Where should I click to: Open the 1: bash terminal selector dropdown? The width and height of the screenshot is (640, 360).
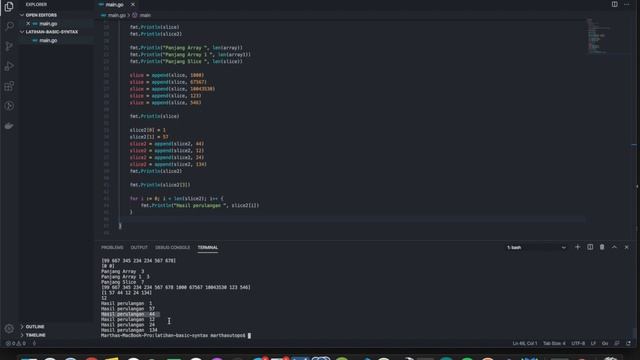tap(536, 247)
